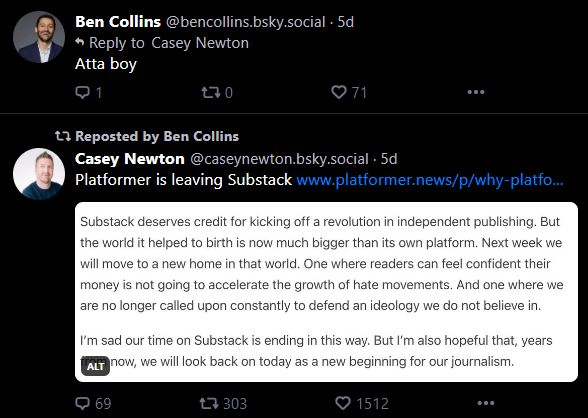Reply to Casey Newton's Platformer post

[x=93, y=403]
